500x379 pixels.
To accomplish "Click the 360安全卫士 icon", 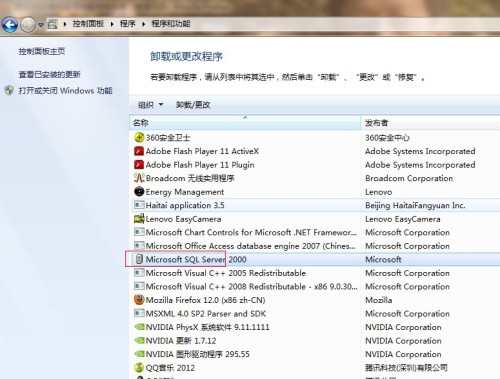I will (x=139, y=137).
